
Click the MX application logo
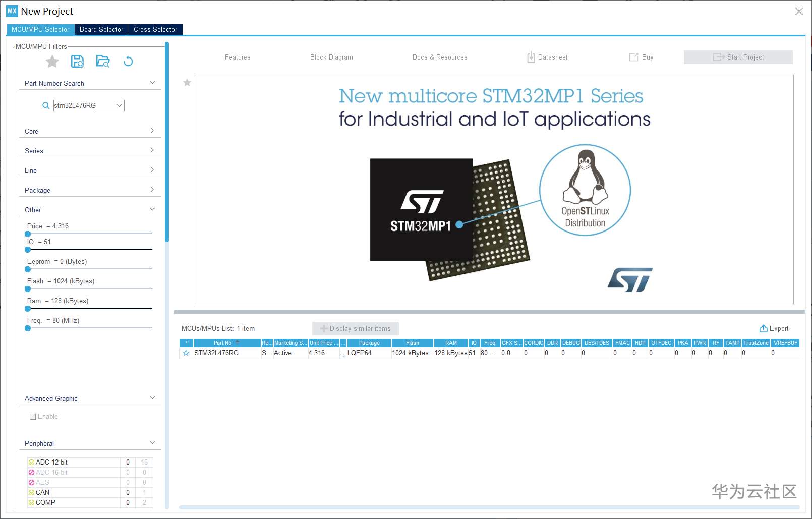point(12,11)
